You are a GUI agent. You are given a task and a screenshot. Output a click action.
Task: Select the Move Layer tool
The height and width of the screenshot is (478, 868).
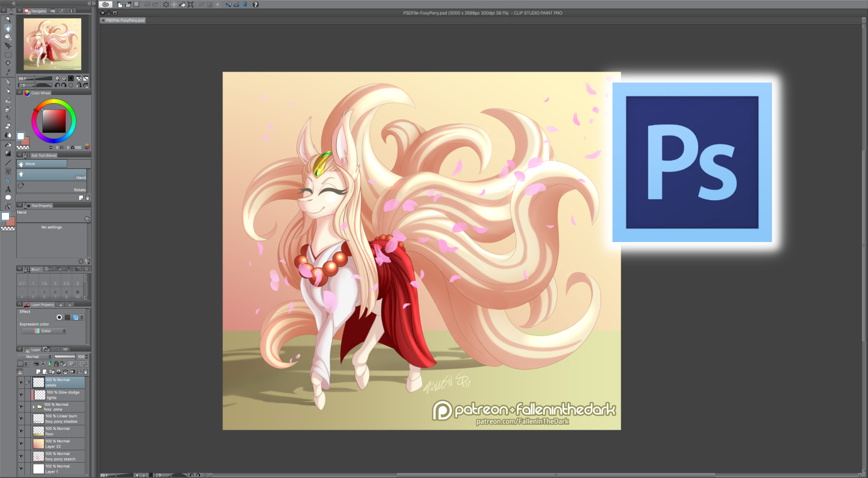8,46
